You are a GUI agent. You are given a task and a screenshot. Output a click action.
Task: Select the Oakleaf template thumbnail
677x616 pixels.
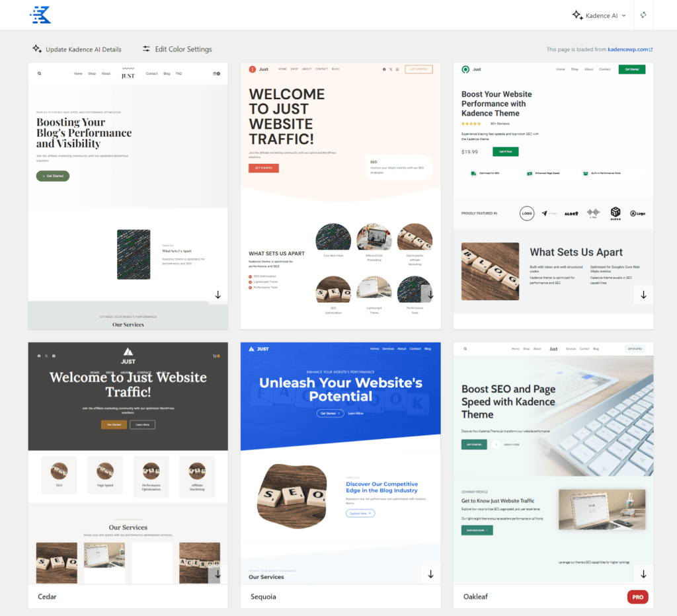click(x=553, y=463)
